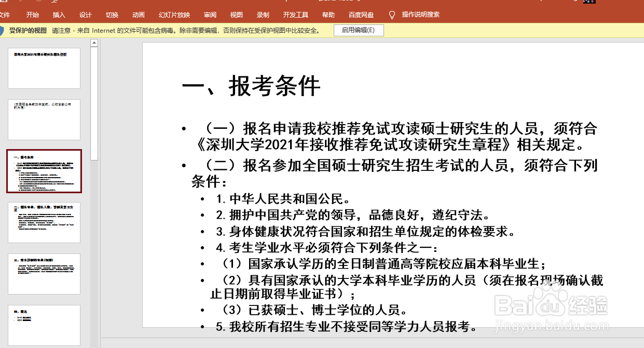The image size is (644, 348).
Task: Select the 二、招生专业 slide thumbnail
Action: [x=44, y=222]
